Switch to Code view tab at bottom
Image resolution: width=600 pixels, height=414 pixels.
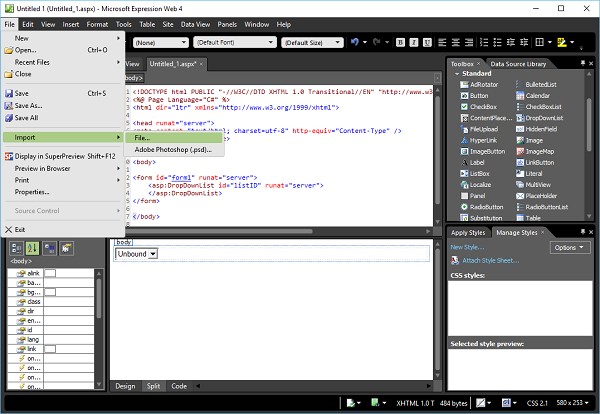tap(179, 385)
